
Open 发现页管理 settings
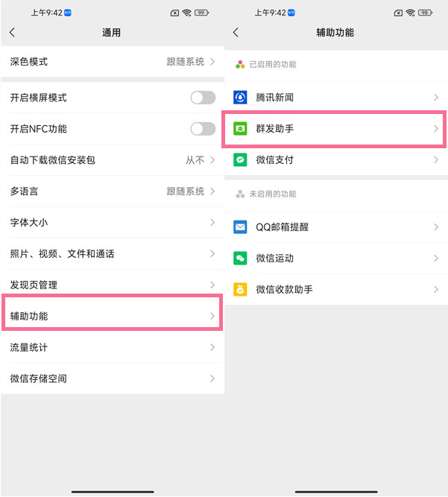[x=112, y=285]
